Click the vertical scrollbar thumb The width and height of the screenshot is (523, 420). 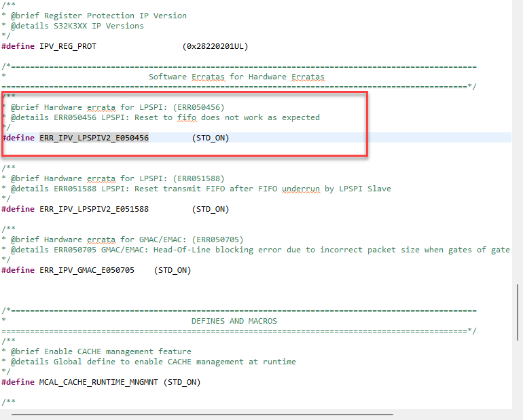518,312
